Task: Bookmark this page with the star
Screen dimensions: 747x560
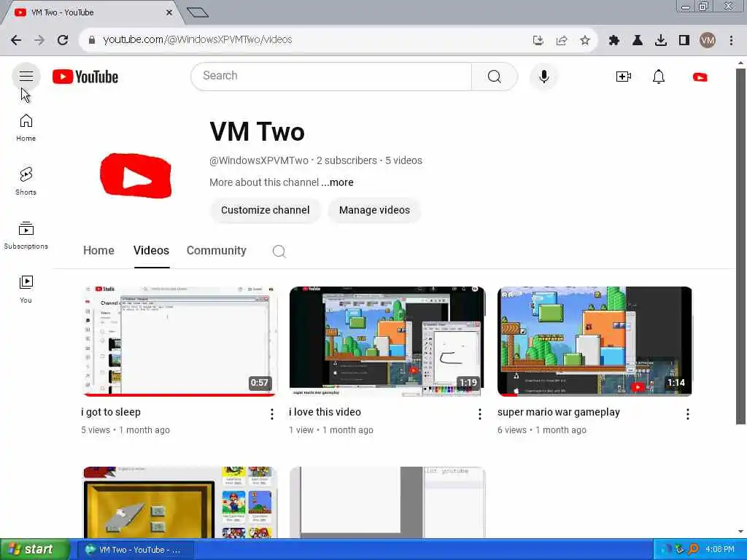Action: point(585,41)
